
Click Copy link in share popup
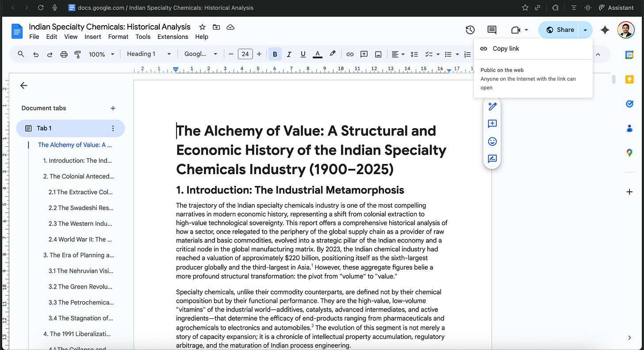pyautogui.click(x=506, y=49)
